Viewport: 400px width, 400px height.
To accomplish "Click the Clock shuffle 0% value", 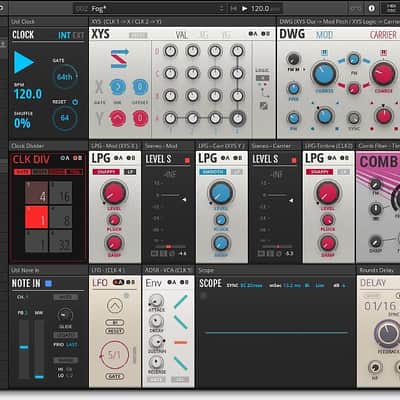I will click(22, 124).
